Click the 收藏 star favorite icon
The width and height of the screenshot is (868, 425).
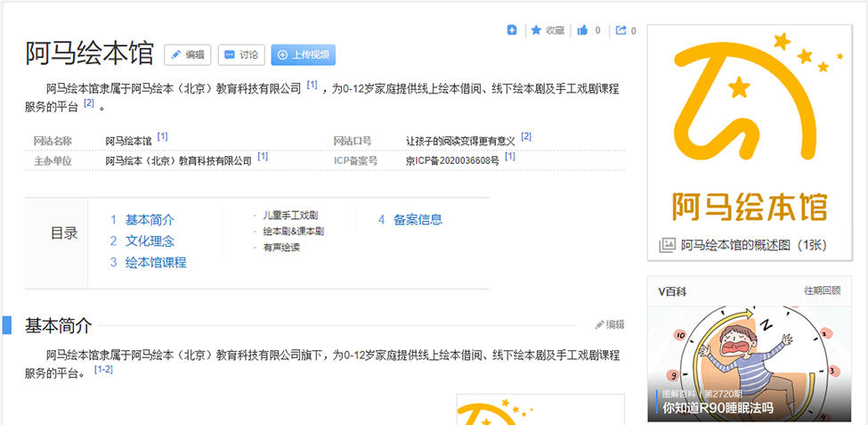click(x=536, y=30)
